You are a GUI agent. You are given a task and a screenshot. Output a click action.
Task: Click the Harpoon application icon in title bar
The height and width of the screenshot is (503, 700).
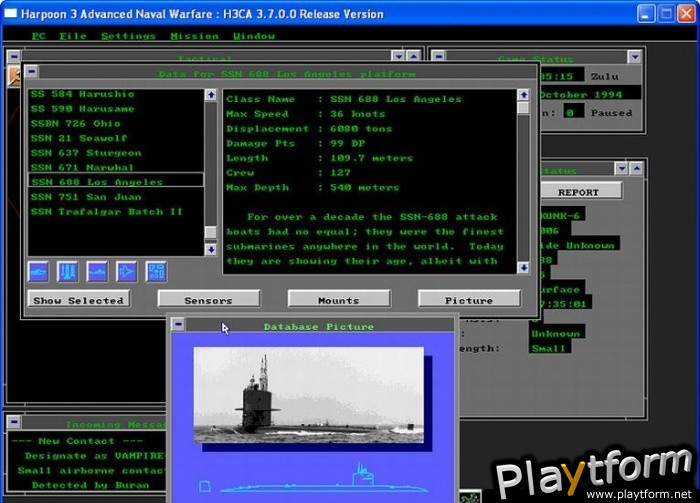click(x=10, y=13)
